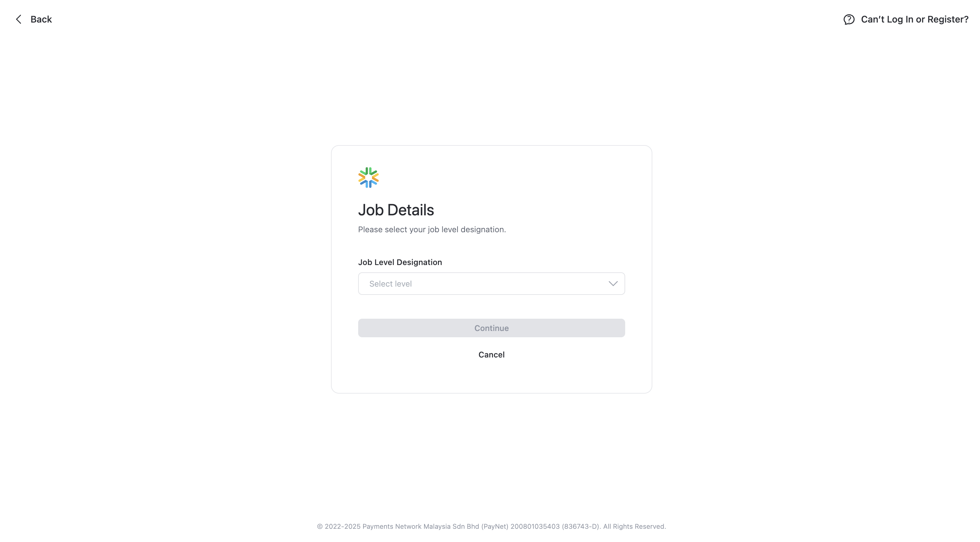The image size is (980, 542).
Task: Click the PayNet copyright footer text
Action: click(491, 526)
